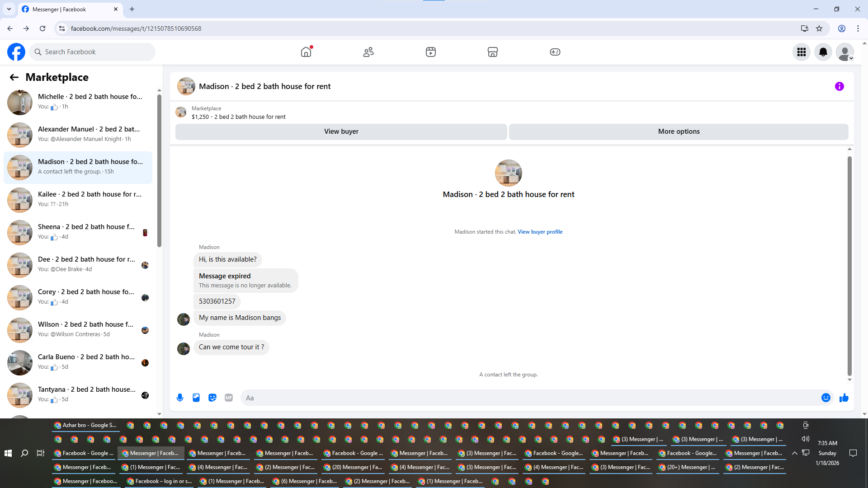Open the Video tab in top navigation
The height and width of the screenshot is (488, 868).
click(x=430, y=52)
